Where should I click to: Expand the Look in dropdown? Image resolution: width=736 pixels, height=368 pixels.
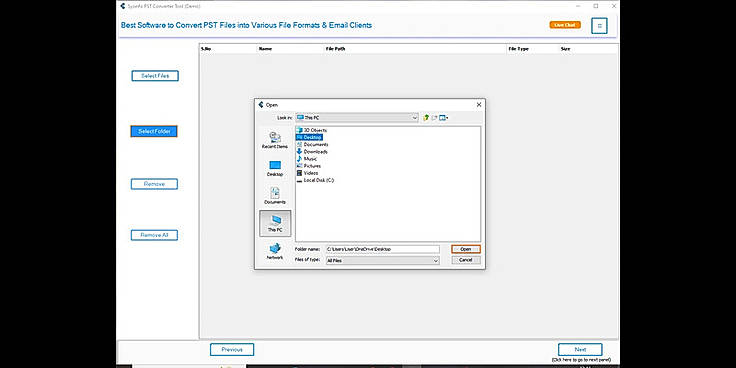pos(415,118)
